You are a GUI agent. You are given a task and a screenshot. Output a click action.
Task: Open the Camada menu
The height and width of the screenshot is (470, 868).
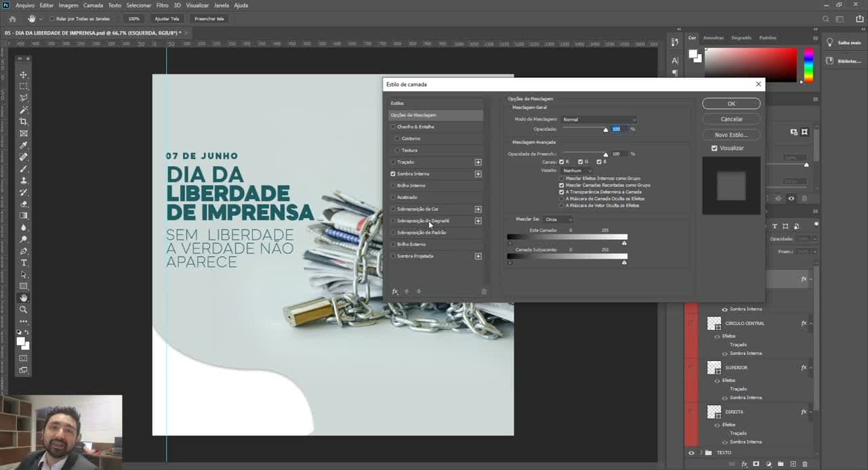[x=94, y=5]
